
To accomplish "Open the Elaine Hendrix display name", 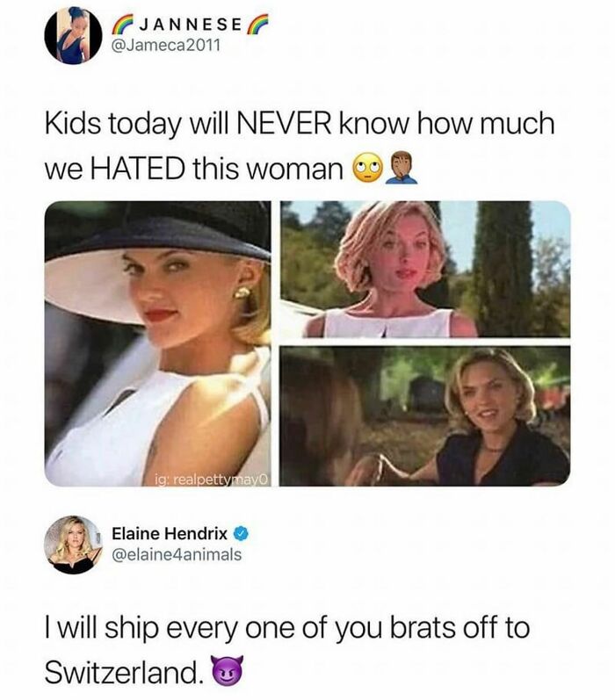I will [170, 533].
